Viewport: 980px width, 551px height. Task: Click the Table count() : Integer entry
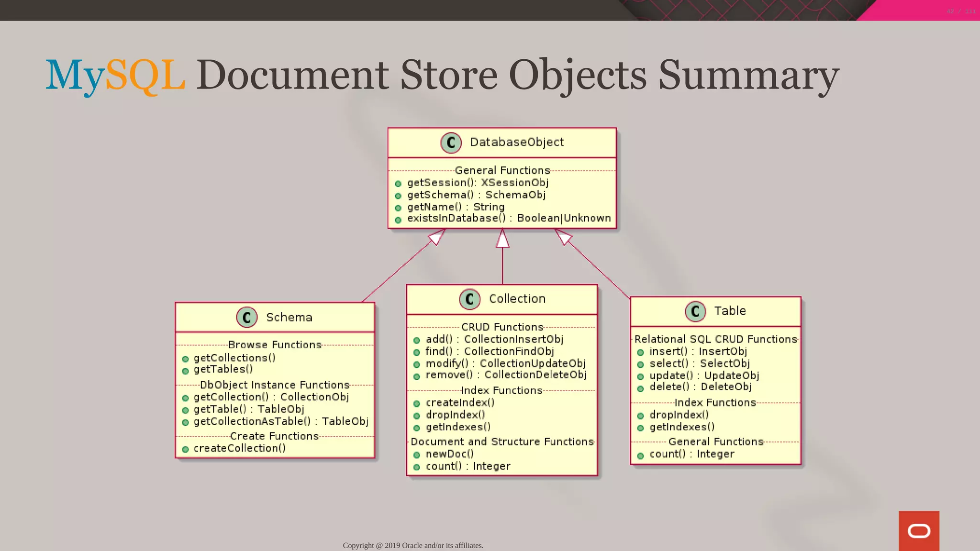tap(691, 454)
